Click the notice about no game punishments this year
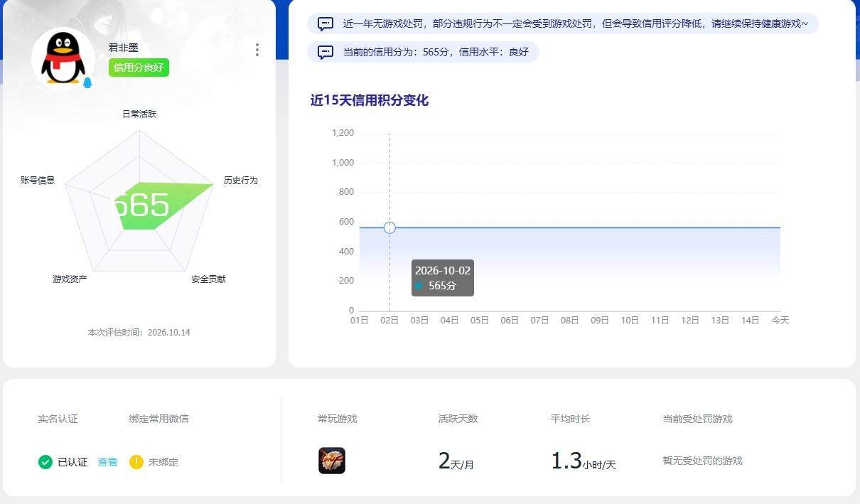Image resolution: width=860 pixels, height=504 pixels. point(563,23)
